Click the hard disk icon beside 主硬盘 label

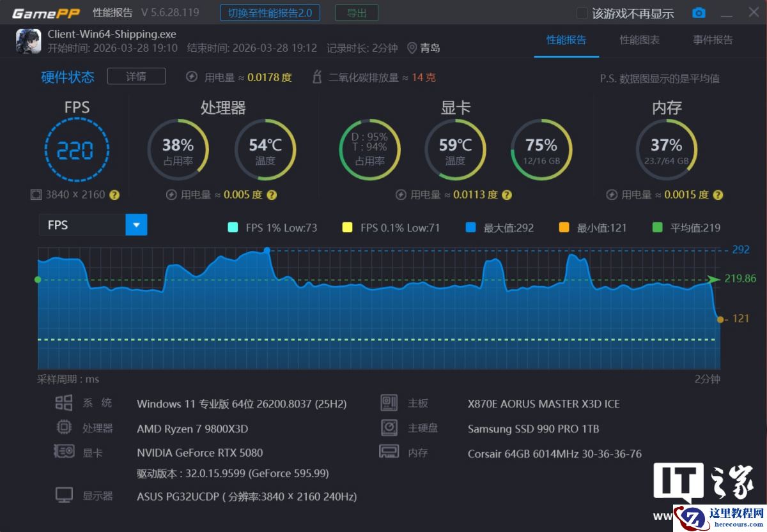click(389, 427)
